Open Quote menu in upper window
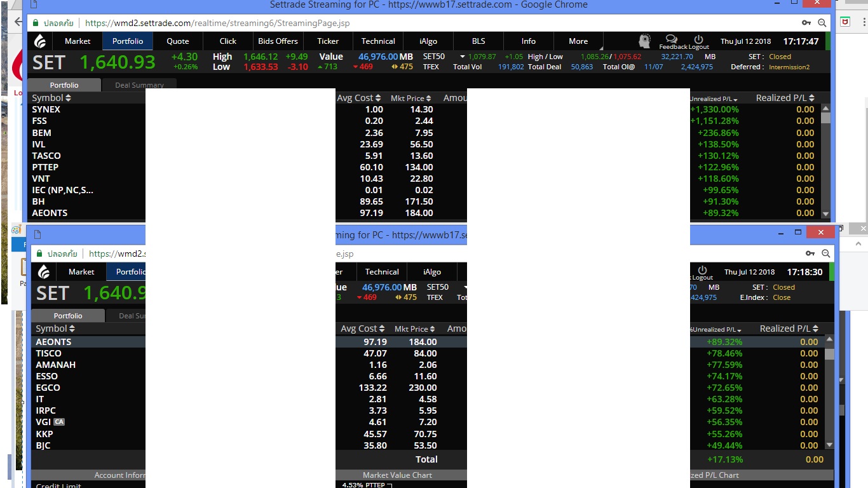 pos(178,41)
